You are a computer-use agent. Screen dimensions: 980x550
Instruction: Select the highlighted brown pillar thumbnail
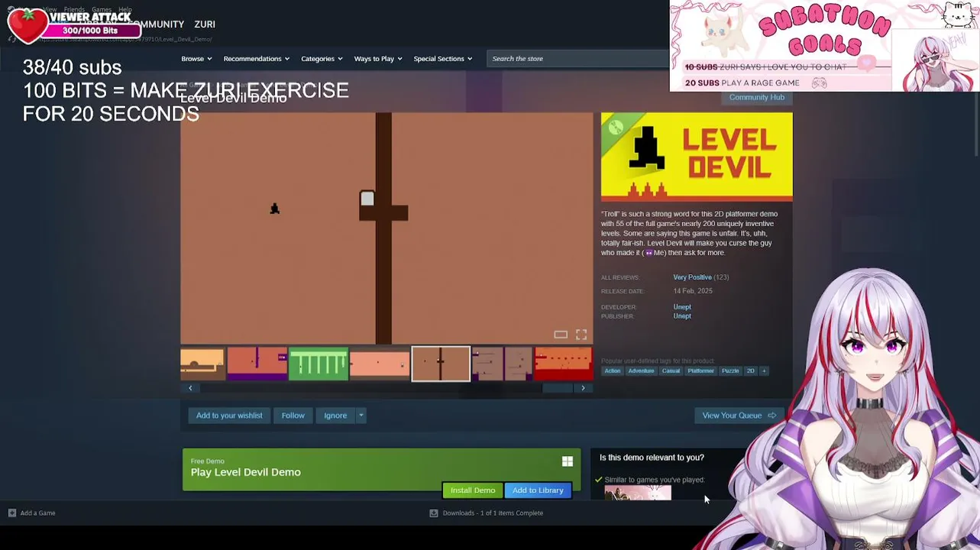[x=441, y=364]
